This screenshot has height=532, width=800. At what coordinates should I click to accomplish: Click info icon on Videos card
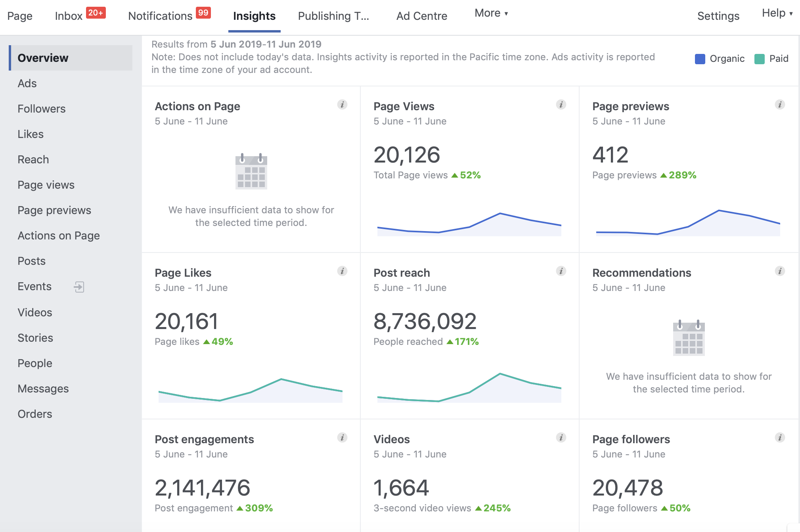click(561, 438)
